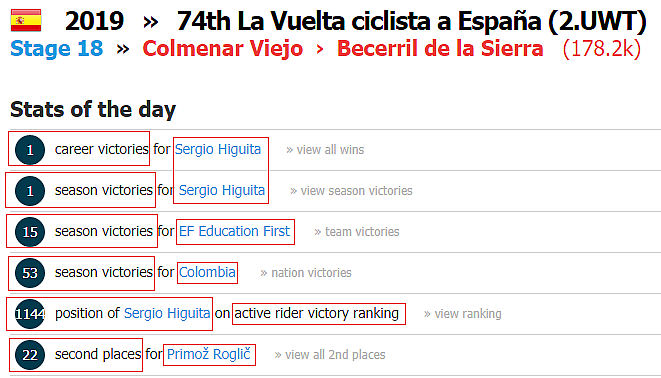Click view season victories
The height and width of the screenshot is (378, 661).
pyautogui.click(x=351, y=190)
